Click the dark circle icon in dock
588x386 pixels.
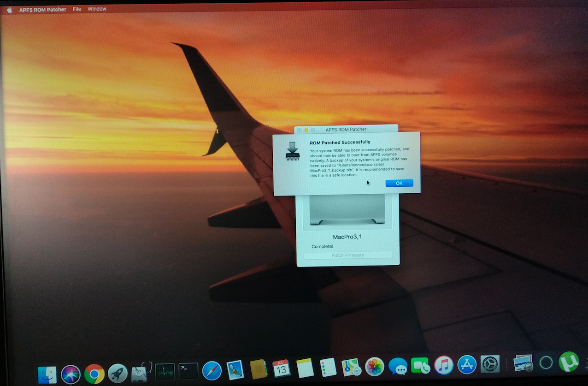546,362
